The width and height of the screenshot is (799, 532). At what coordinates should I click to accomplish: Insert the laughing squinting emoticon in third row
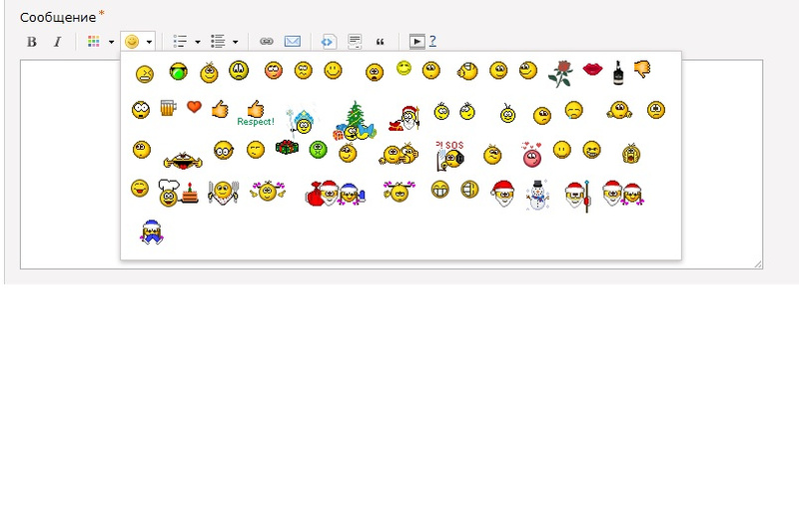click(591, 150)
